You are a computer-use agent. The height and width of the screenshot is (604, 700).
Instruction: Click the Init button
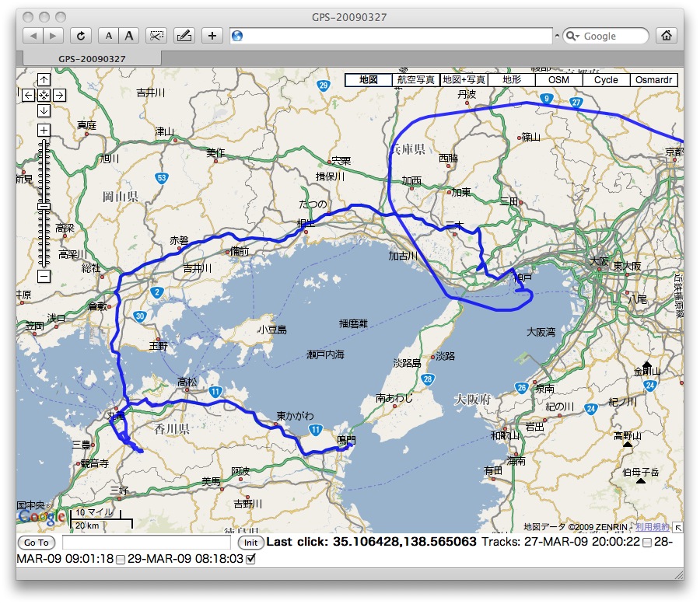[x=250, y=543]
